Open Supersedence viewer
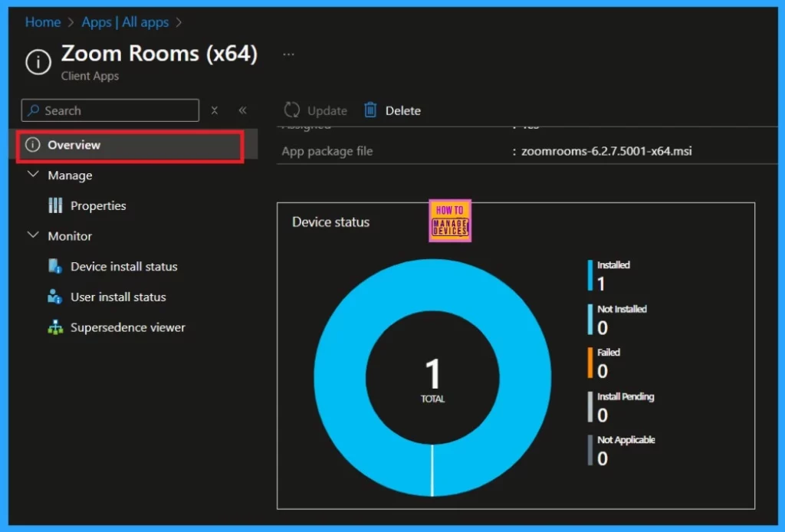Image resolution: width=785 pixels, height=532 pixels. coord(128,327)
